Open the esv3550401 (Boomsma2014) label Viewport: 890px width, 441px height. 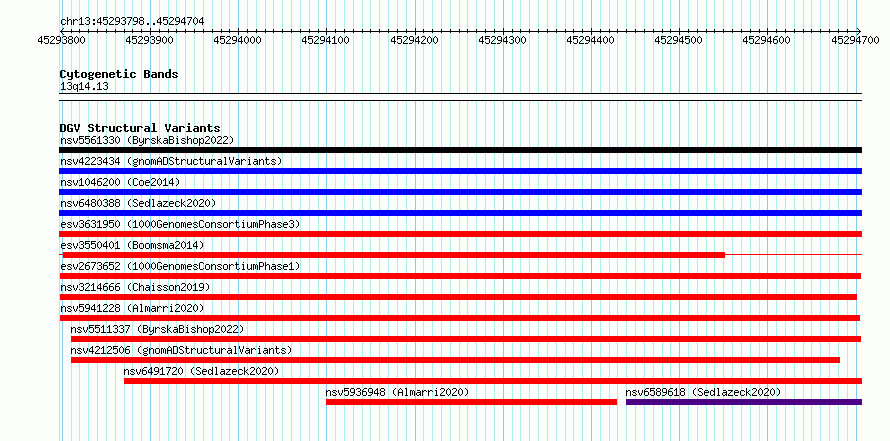point(132,245)
